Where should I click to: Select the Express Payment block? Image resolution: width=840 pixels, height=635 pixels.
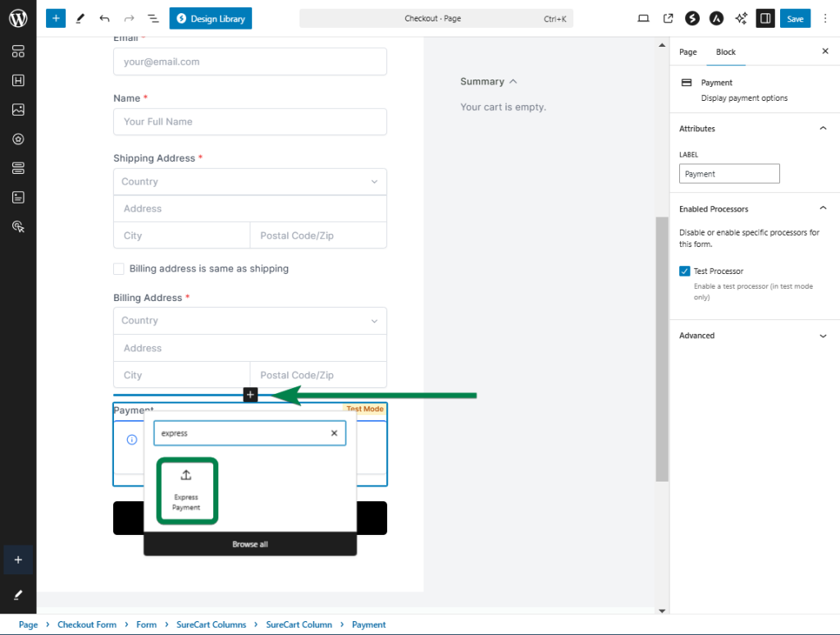click(x=186, y=491)
